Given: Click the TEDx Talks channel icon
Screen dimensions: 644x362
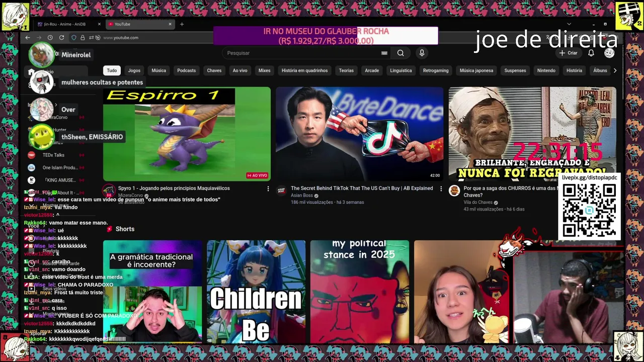Looking at the screenshot, I should tap(31, 155).
